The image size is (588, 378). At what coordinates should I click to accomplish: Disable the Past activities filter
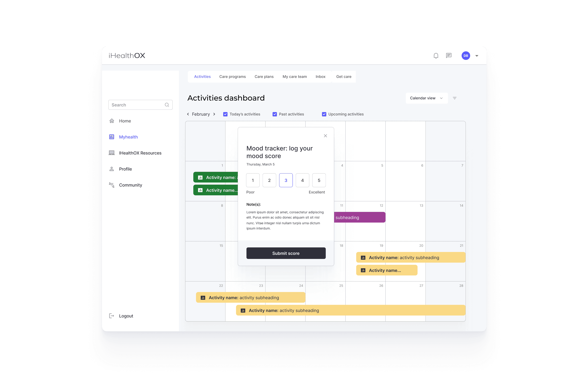pos(274,114)
